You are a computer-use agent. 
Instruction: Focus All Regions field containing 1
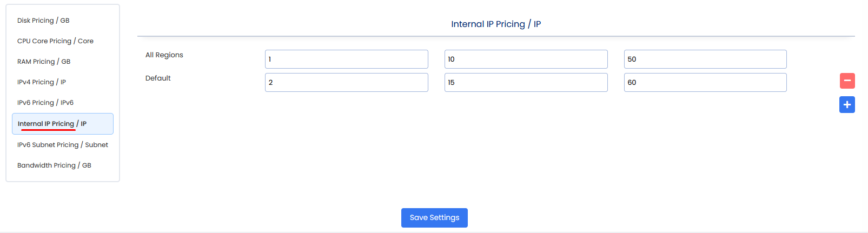[x=346, y=59]
